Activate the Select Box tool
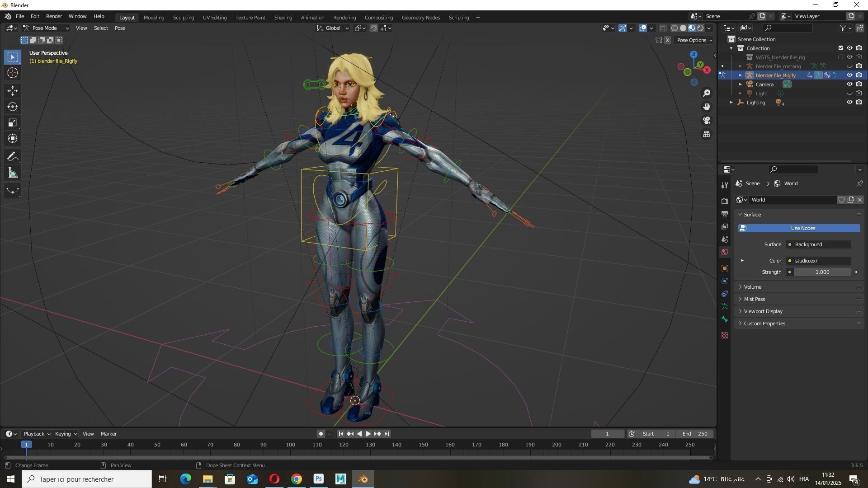 coord(13,57)
